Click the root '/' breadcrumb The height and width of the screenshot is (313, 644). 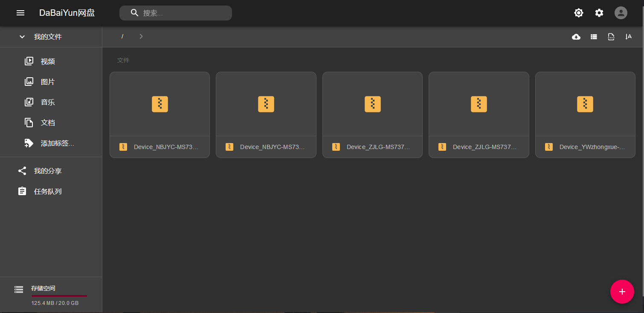(122, 37)
